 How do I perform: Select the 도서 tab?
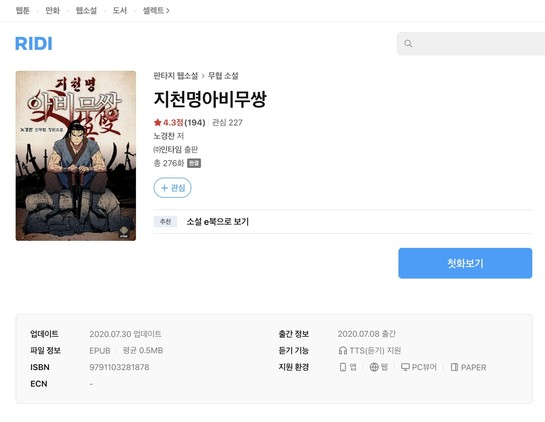click(x=120, y=11)
